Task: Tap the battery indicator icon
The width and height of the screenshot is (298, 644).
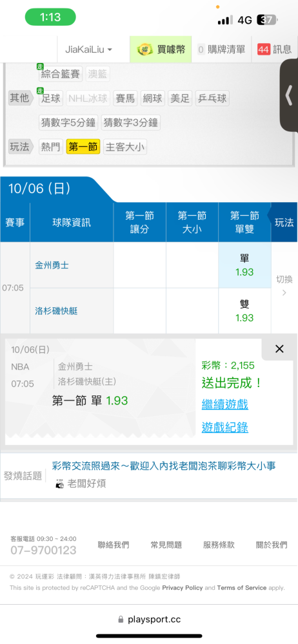Action: pyautogui.click(x=267, y=20)
